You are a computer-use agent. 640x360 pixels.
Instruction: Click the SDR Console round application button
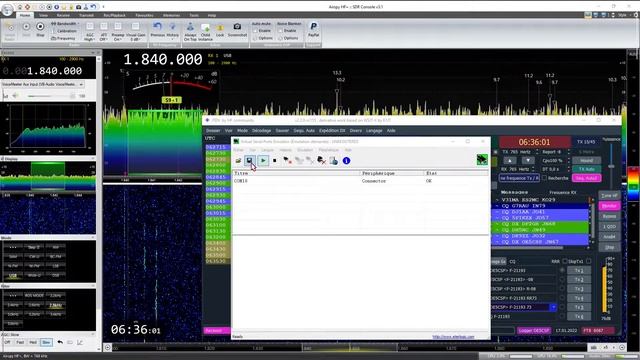pos(7,9)
